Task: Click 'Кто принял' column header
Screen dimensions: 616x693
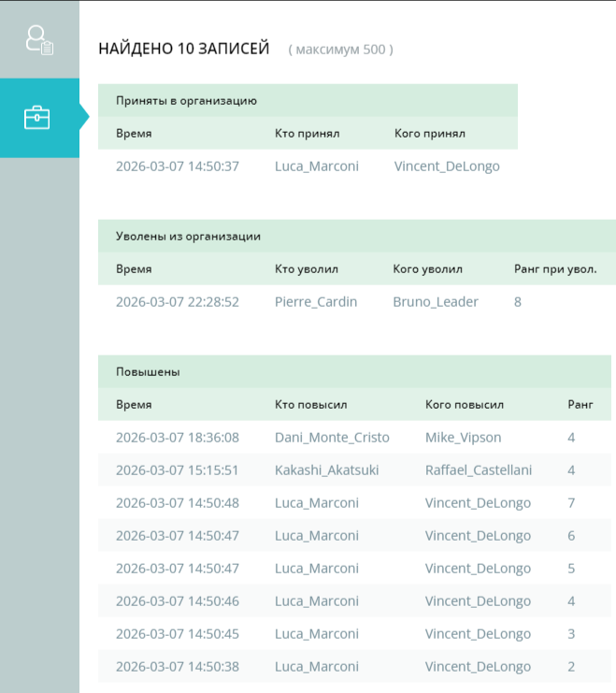Action: pyautogui.click(x=307, y=134)
